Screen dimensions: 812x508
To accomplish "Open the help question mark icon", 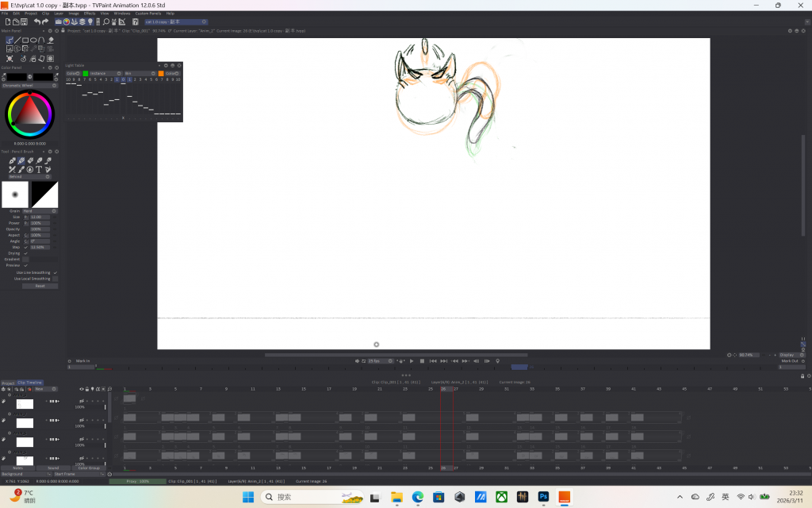I will 135,21.
